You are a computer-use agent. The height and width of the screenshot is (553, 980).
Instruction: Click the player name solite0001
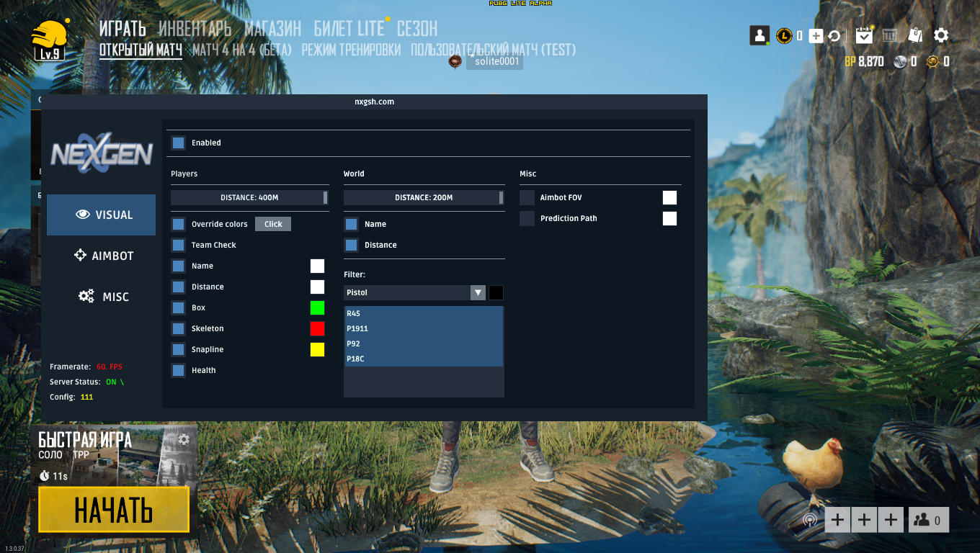tap(496, 62)
